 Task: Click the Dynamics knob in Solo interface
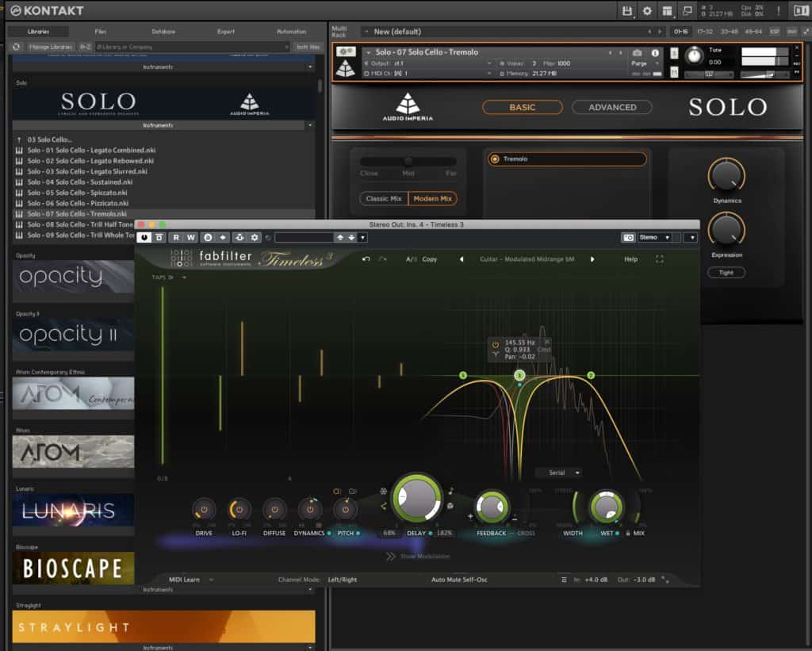pyautogui.click(x=726, y=175)
